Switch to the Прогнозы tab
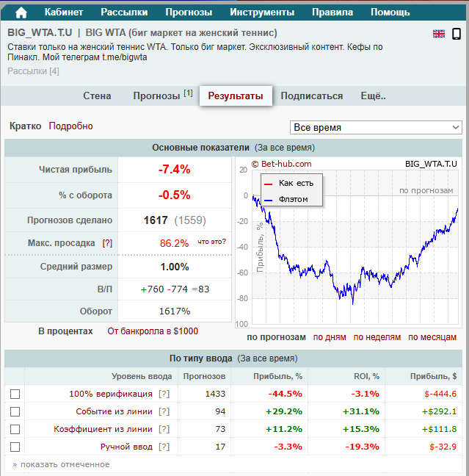469x476 pixels. [x=162, y=96]
